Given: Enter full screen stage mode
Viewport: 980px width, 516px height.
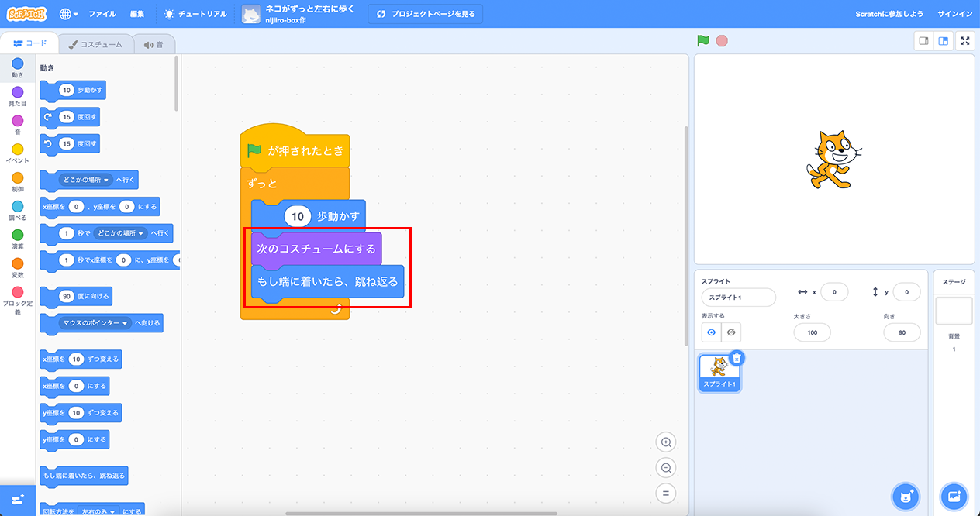Looking at the screenshot, I should tap(965, 41).
